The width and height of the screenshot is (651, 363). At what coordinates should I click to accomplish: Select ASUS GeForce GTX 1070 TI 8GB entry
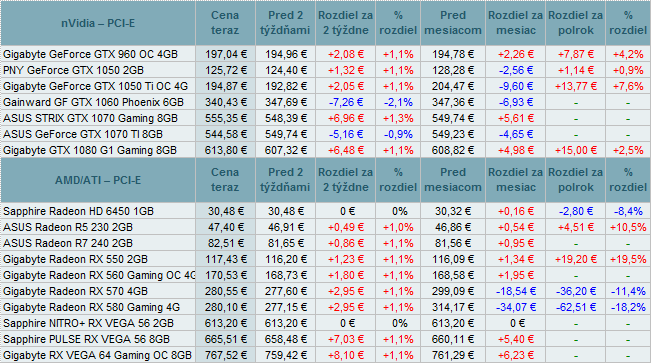pos(83,135)
